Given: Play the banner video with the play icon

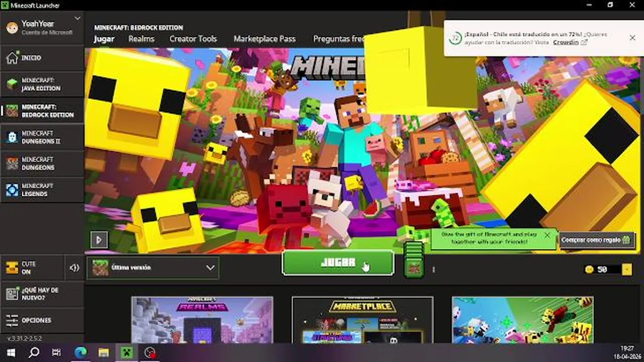Looking at the screenshot, I should [x=99, y=240].
